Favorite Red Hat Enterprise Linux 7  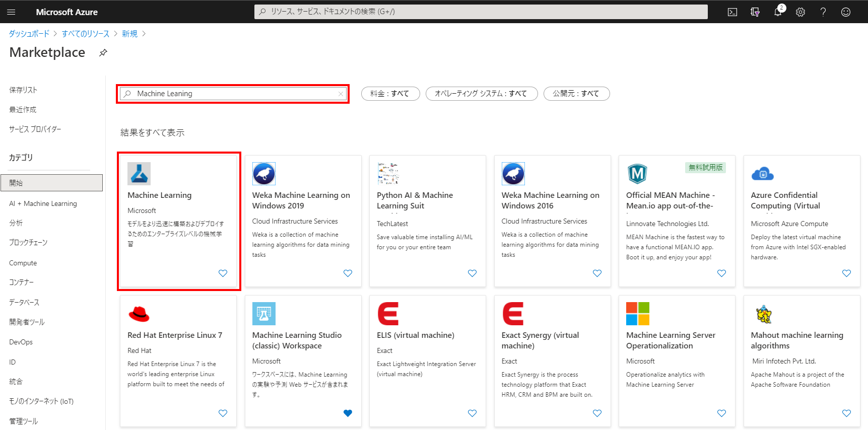point(223,413)
